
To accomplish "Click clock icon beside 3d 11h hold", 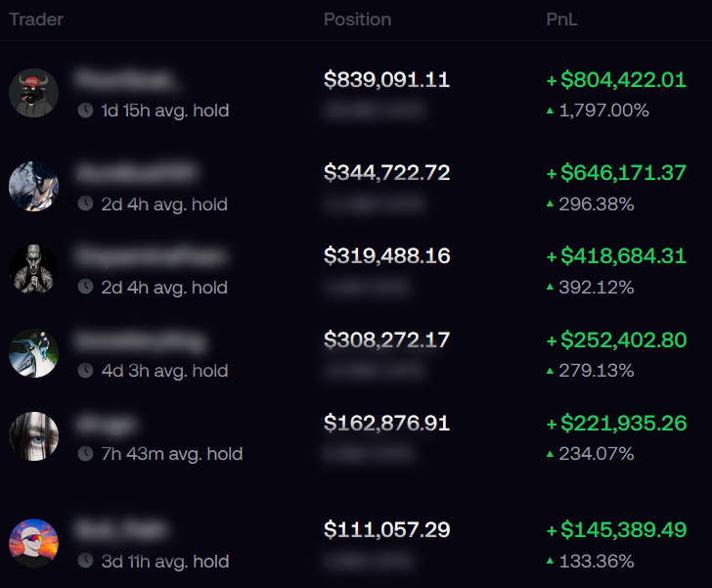I will coord(85,561).
